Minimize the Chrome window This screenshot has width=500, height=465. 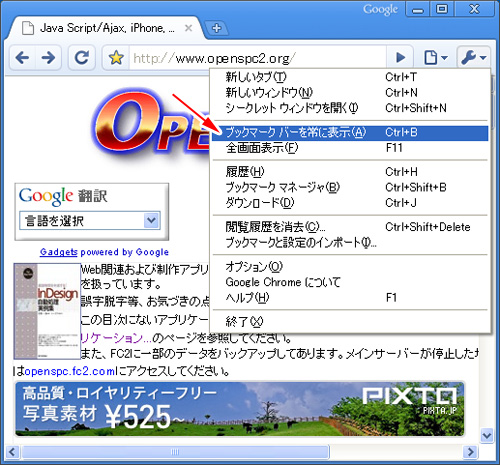[418, 9]
